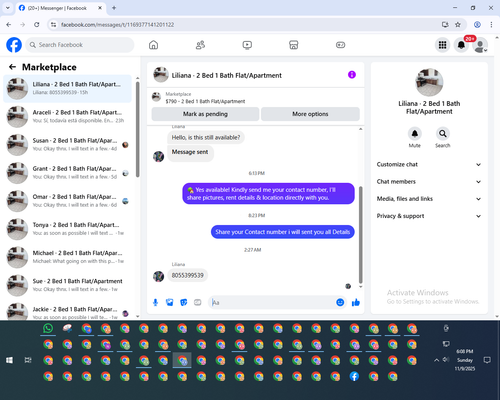Send a thumbs-up like
The height and width of the screenshot is (400, 500).
(356, 302)
